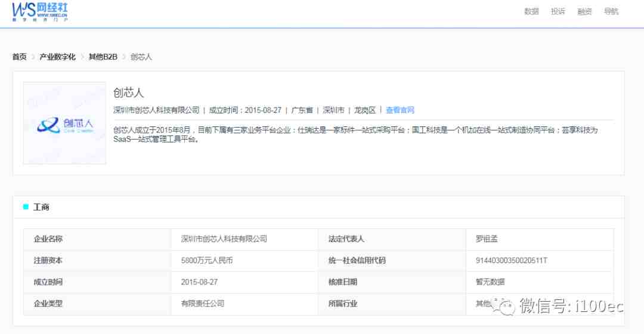Select the 法定代表人 label cell

pyautogui.click(x=392, y=239)
